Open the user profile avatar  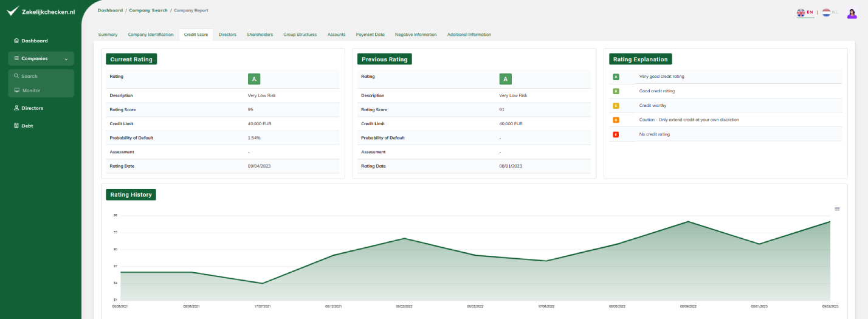pyautogui.click(x=852, y=13)
